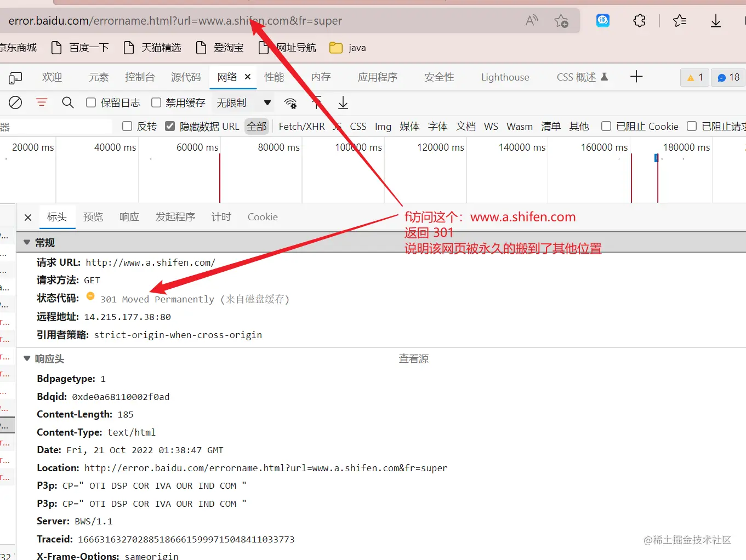Filter requests by 全部

coord(257,127)
